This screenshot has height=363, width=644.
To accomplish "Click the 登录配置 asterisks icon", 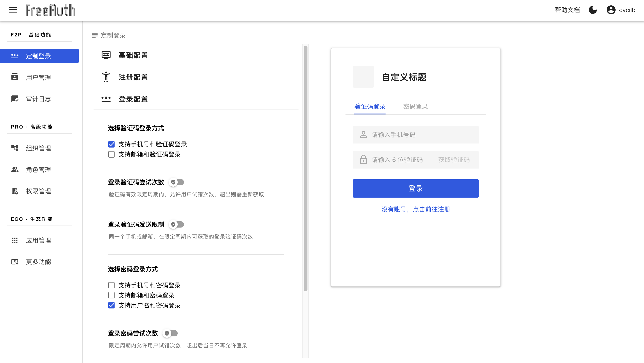I will (106, 99).
